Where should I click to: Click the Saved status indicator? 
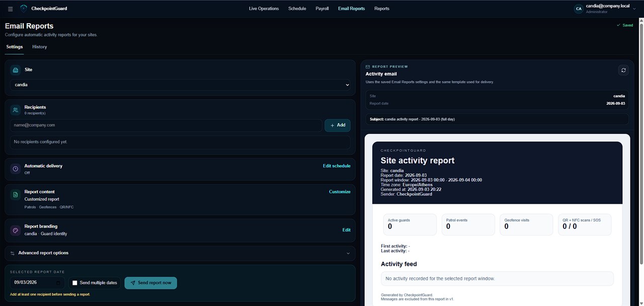tap(625, 25)
